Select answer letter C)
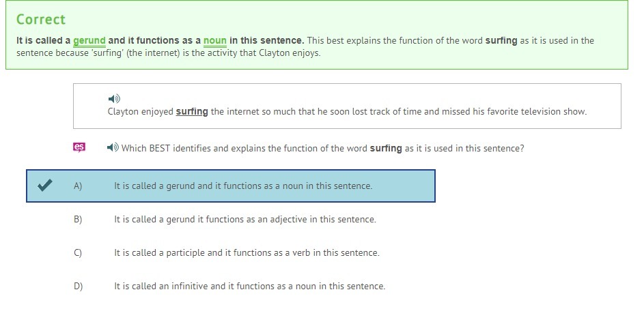Screen dimensions: 644x322 pos(78,253)
